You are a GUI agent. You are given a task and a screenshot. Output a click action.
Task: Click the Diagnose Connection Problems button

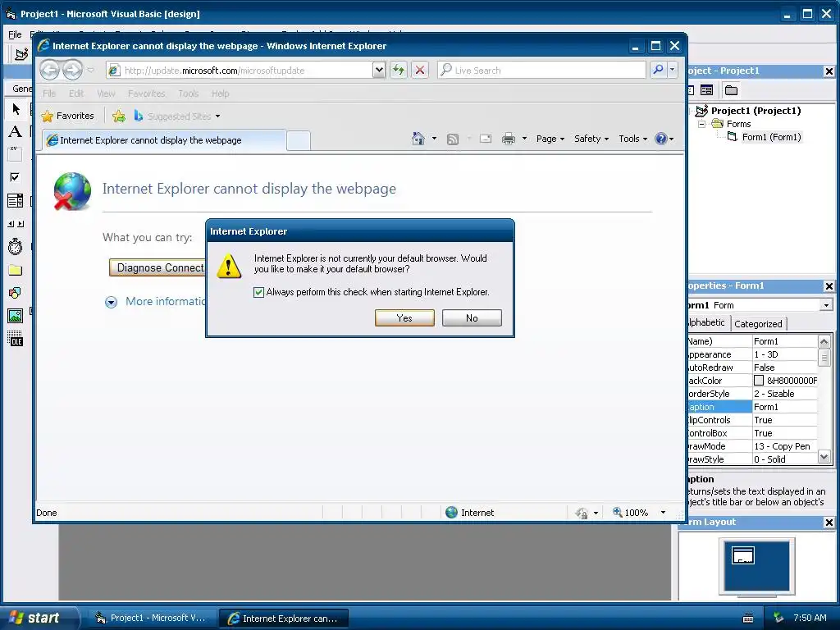click(x=157, y=267)
